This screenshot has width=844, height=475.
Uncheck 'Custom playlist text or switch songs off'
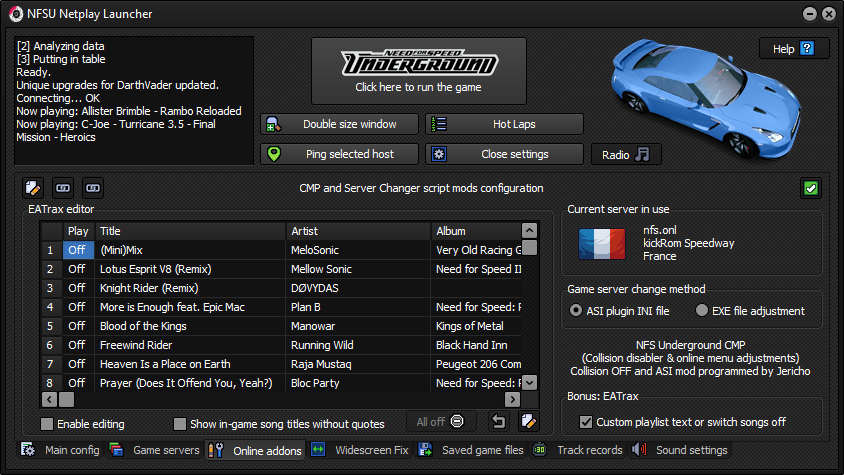point(586,422)
